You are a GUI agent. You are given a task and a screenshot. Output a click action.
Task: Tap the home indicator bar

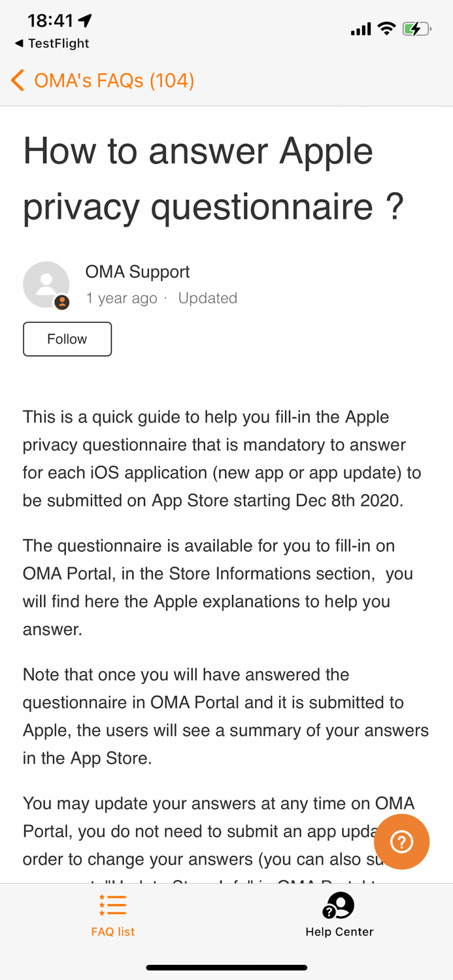[226, 967]
